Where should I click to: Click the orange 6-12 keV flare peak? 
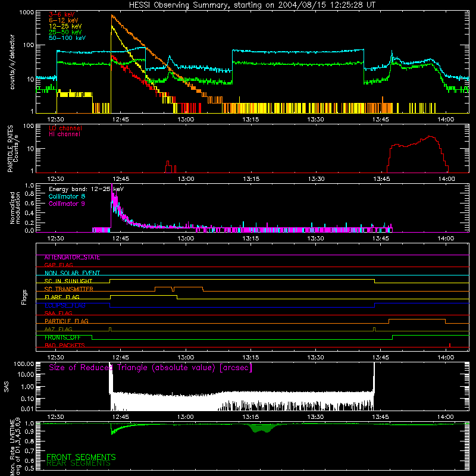coord(112,16)
